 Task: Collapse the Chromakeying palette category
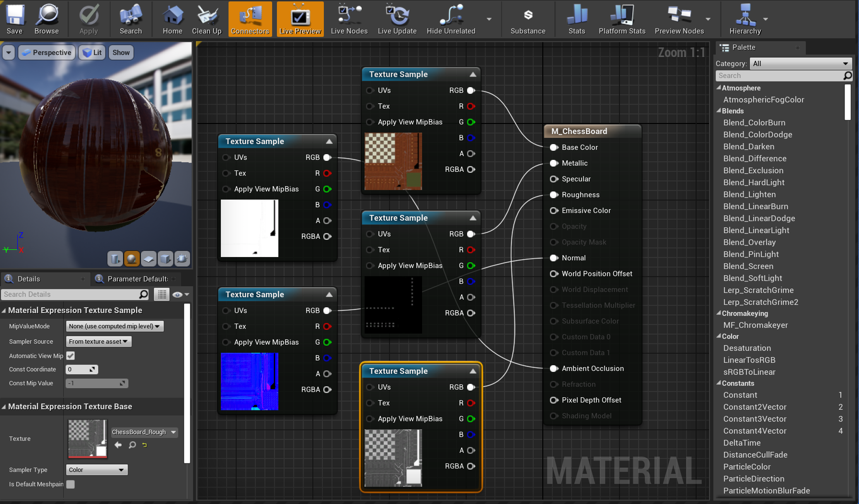[x=719, y=314]
